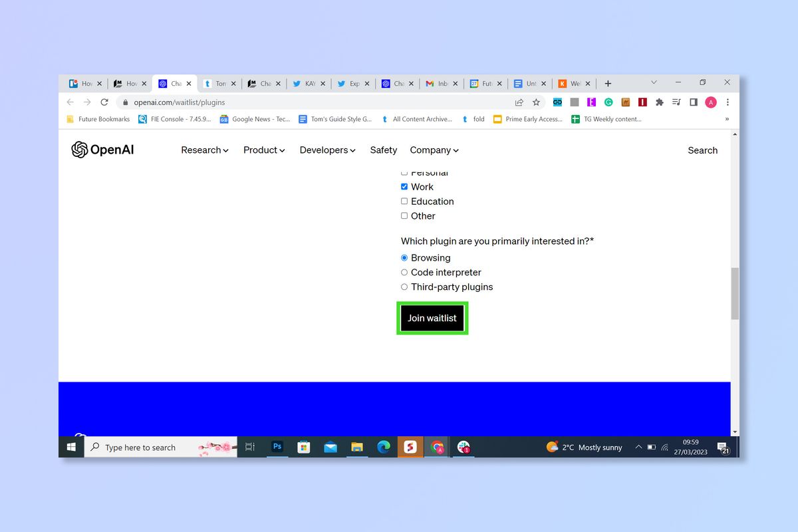
Task: Open the Grammarly extension icon
Action: coord(608,102)
